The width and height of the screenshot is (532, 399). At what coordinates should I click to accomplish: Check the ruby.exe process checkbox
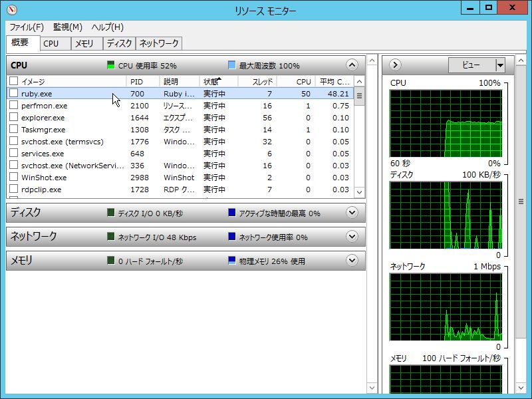[x=13, y=93]
